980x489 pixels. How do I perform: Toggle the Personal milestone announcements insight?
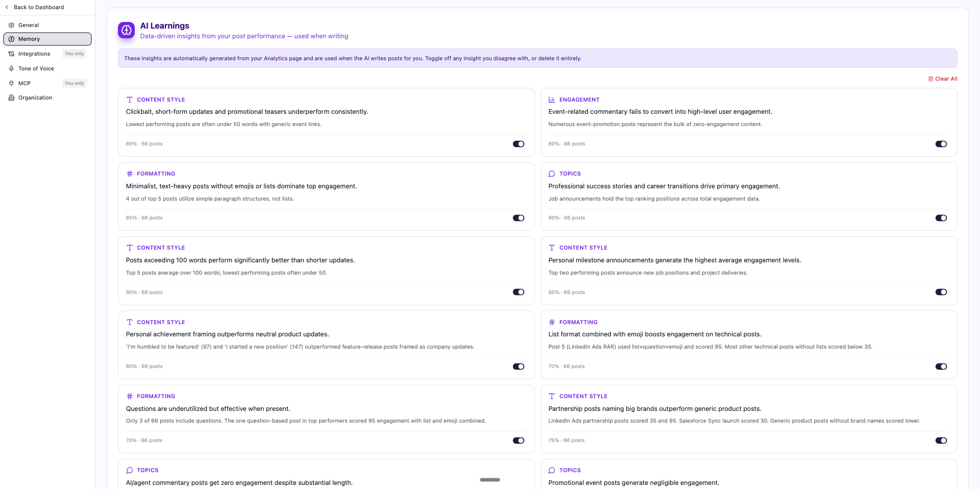click(941, 292)
